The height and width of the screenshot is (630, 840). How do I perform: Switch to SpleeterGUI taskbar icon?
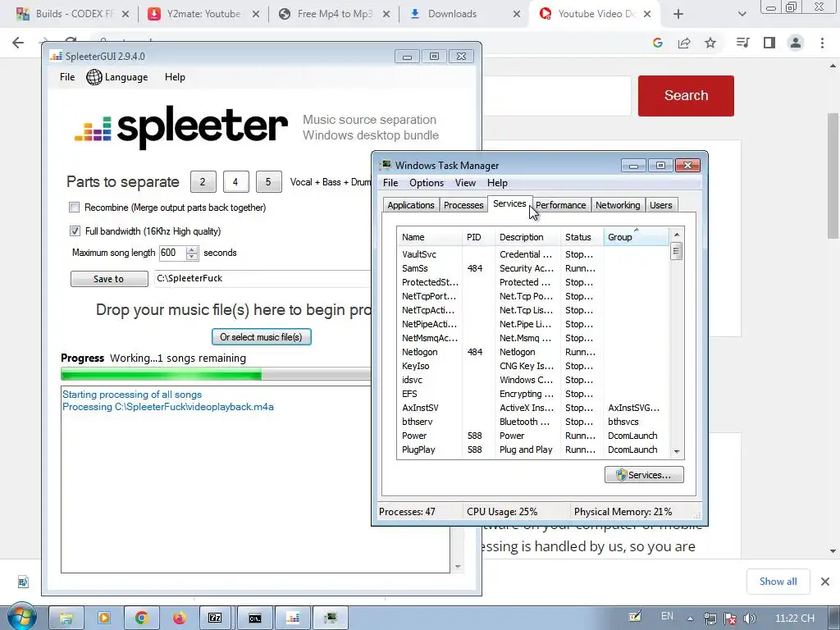pos(293,619)
